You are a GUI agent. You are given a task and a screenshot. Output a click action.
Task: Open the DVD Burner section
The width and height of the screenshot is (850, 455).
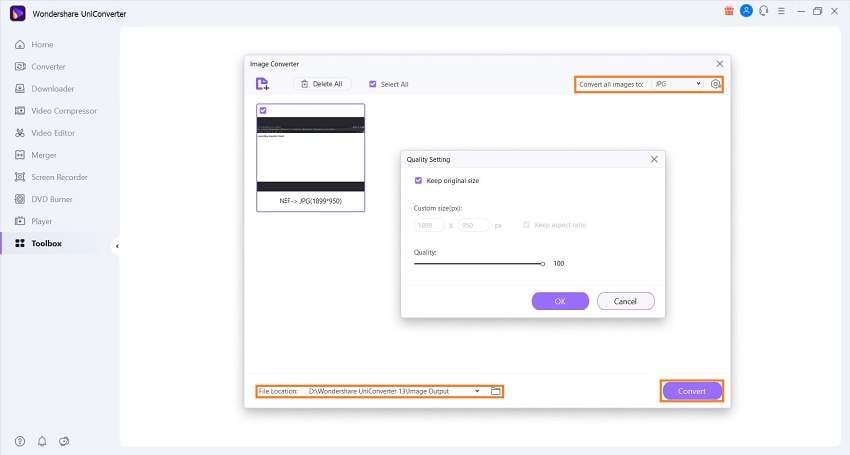pyautogui.click(x=43, y=199)
